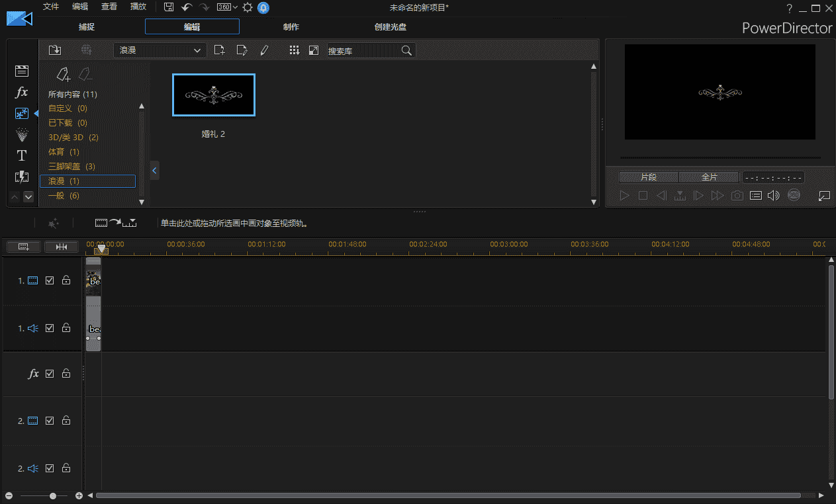Open the 文件 menu
The width and height of the screenshot is (836, 504).
click(x=51, y=7)
